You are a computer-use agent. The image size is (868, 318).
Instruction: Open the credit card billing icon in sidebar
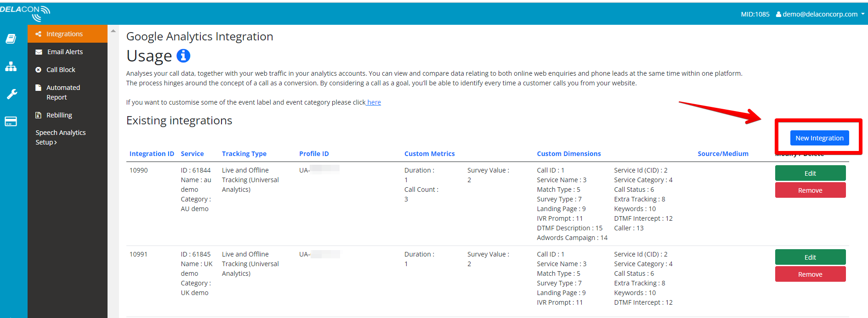point(11,121)
